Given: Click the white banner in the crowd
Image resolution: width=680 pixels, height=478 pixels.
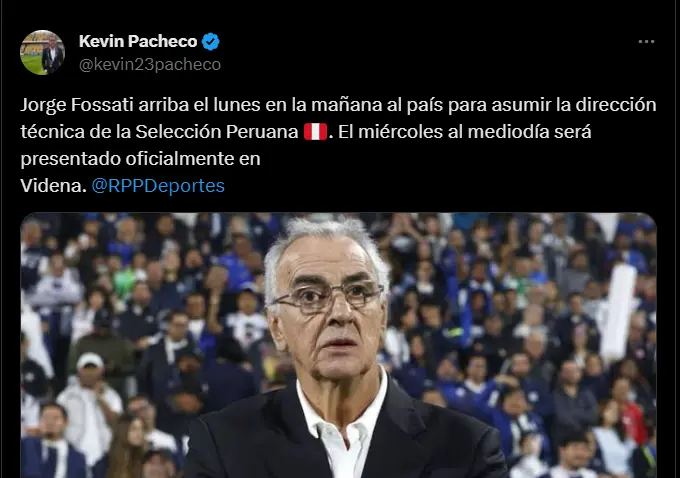Looking at the screenshot, I should click(618, 311).
